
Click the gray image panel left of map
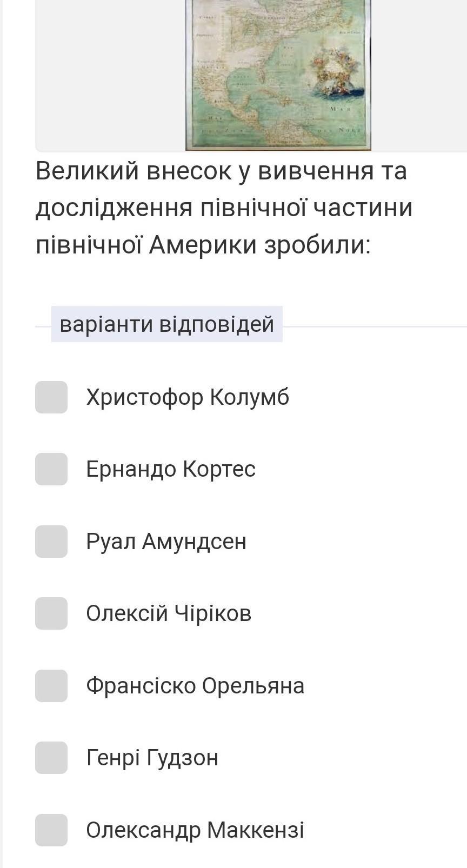[x=108, y=76]
